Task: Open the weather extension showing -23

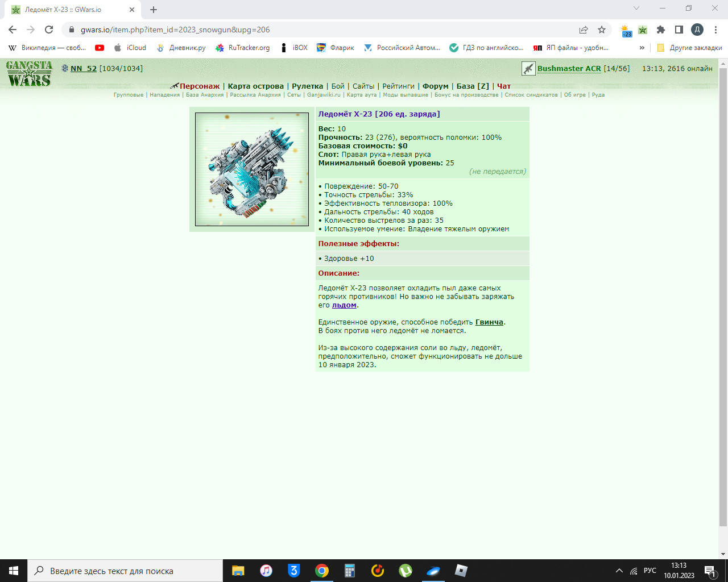Action: pos(626,30)
